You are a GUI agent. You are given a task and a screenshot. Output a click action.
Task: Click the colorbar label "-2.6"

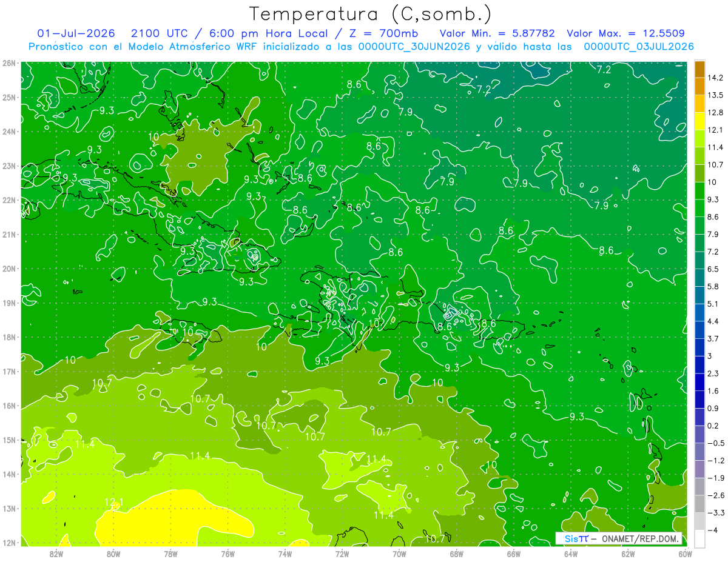tap(716, 495)
